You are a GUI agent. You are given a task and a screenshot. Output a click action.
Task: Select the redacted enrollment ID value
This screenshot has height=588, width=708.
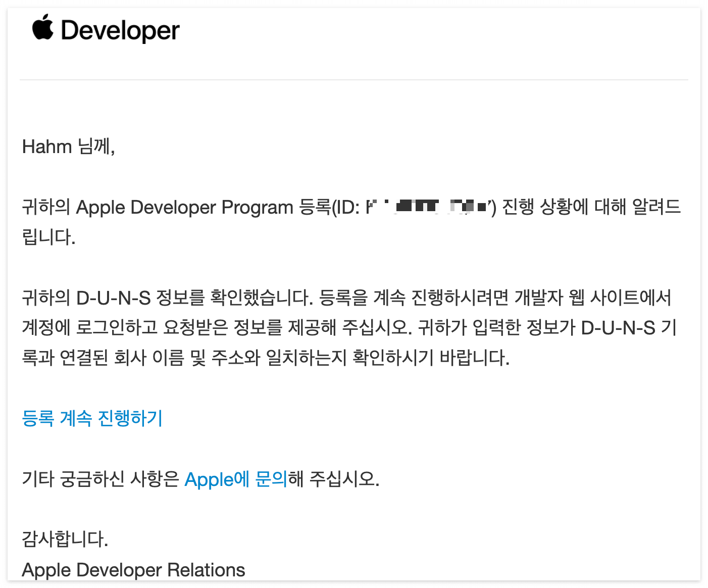tap(427, 207)
